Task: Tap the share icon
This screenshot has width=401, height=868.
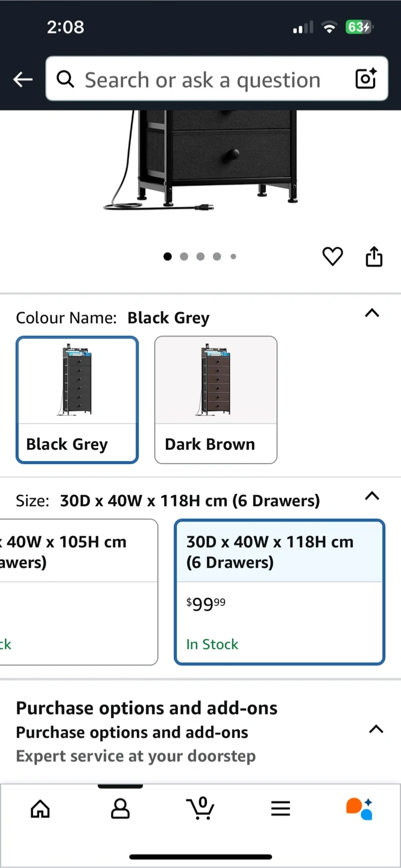Action: 374,257
